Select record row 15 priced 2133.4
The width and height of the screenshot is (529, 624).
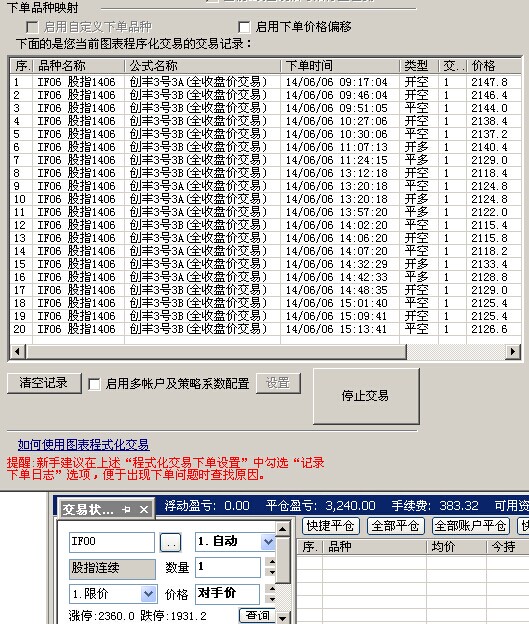265,264
